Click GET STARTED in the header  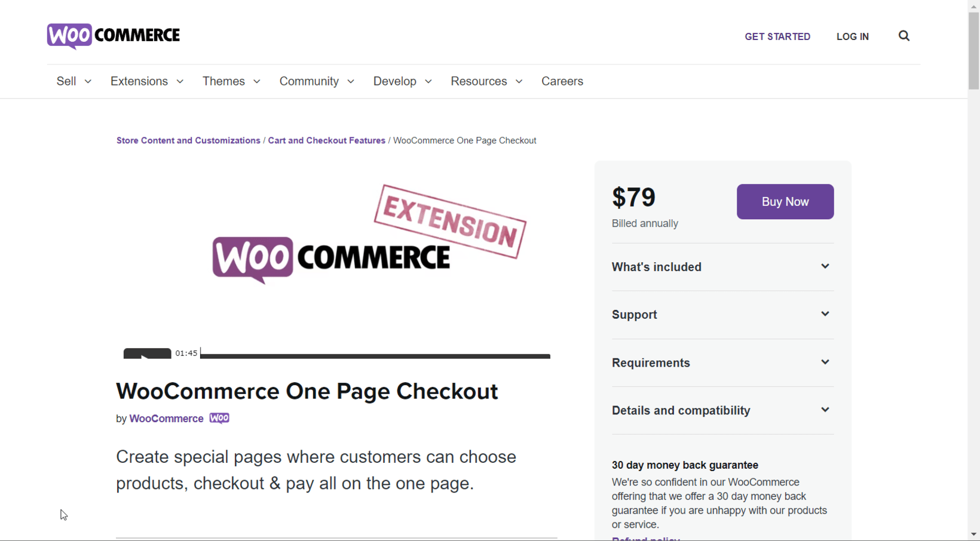coord(777,36)
